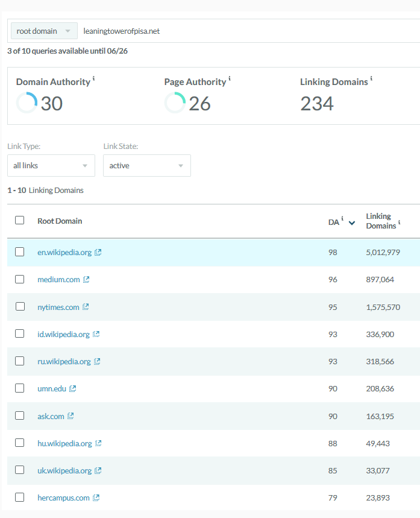Check the en.wikipedia.org row checkbox
The width and height of the screenshot is (420, 518).
19,251
